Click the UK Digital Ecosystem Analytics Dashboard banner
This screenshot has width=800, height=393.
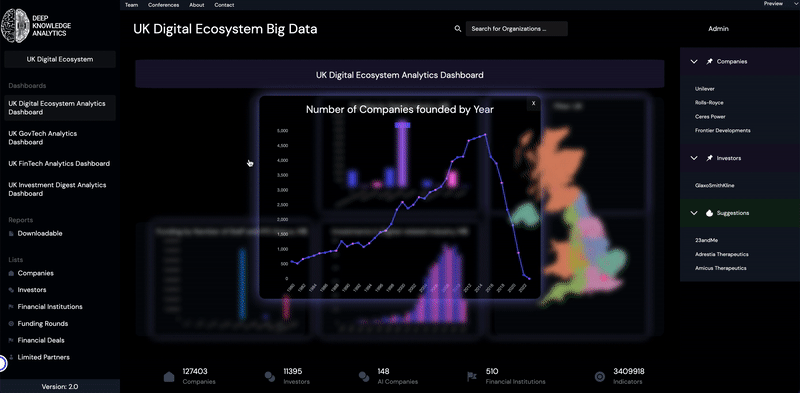[x=399, y=75]
